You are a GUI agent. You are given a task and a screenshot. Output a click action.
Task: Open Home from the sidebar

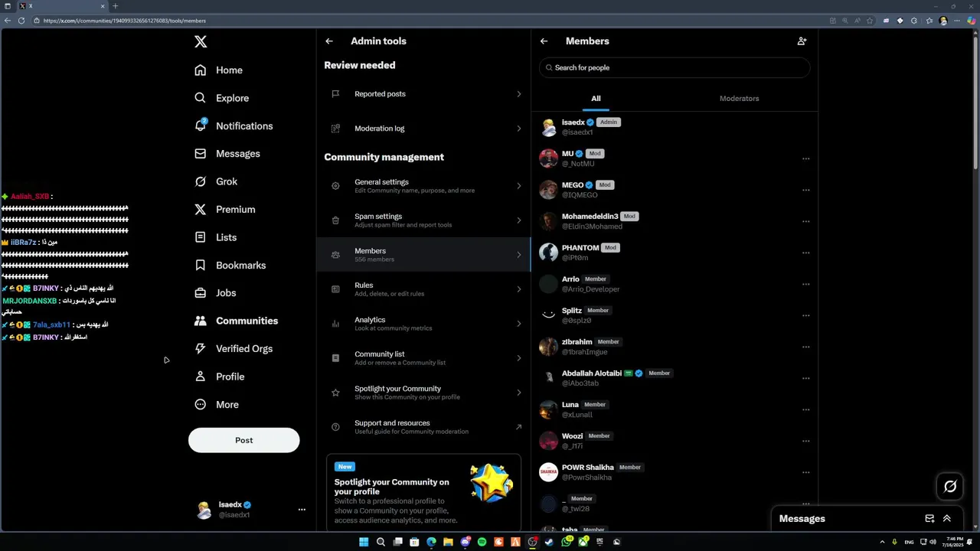218,70
